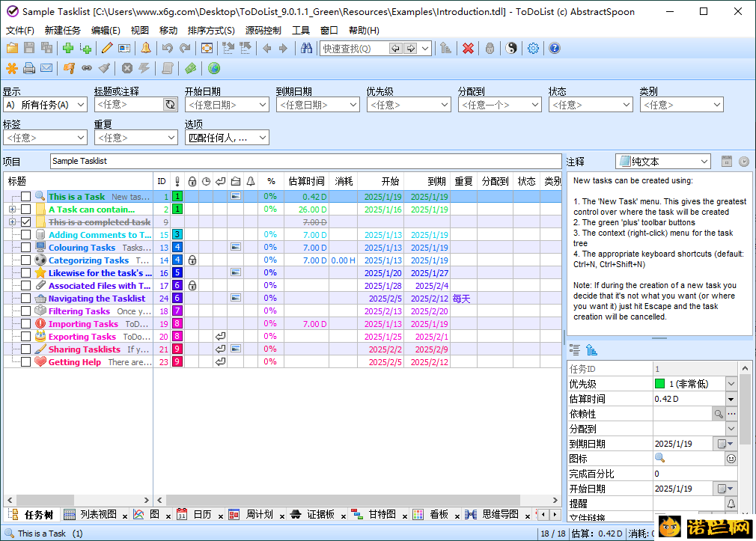Click the send email envelope icon
The height and width of the screenshot is (541, 756).
[46, 69]
